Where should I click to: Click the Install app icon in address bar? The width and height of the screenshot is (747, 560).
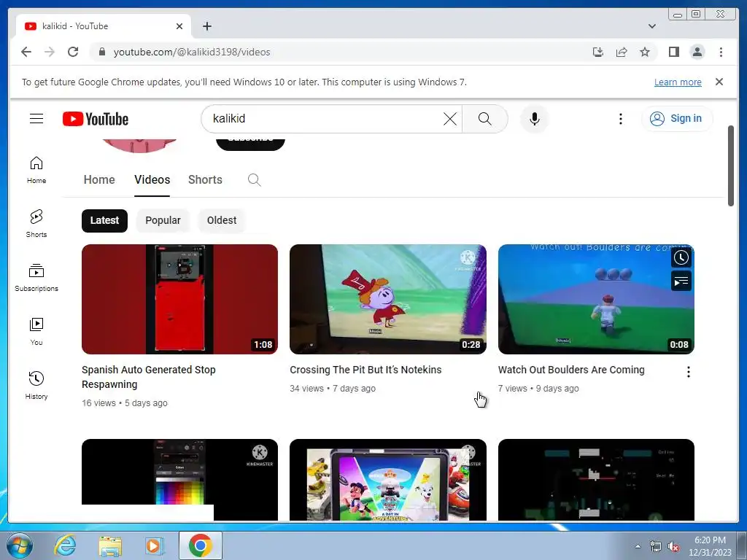(598, 52)
